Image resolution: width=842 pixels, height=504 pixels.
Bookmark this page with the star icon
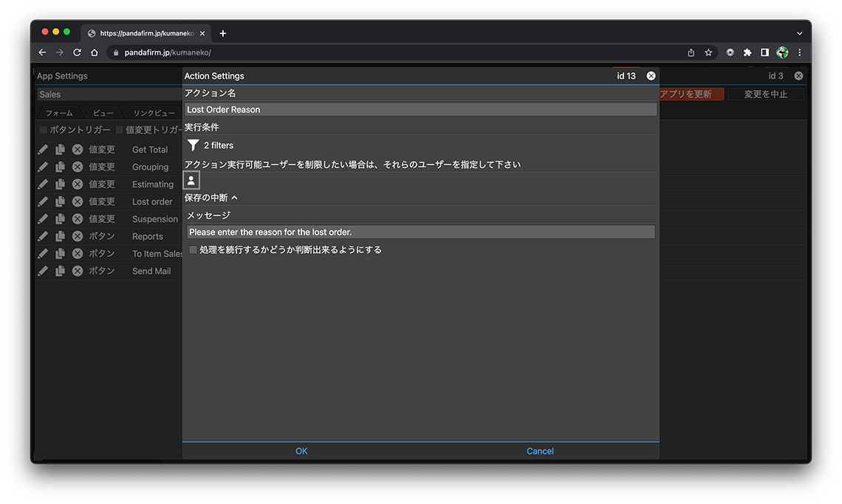pos(708,52)
